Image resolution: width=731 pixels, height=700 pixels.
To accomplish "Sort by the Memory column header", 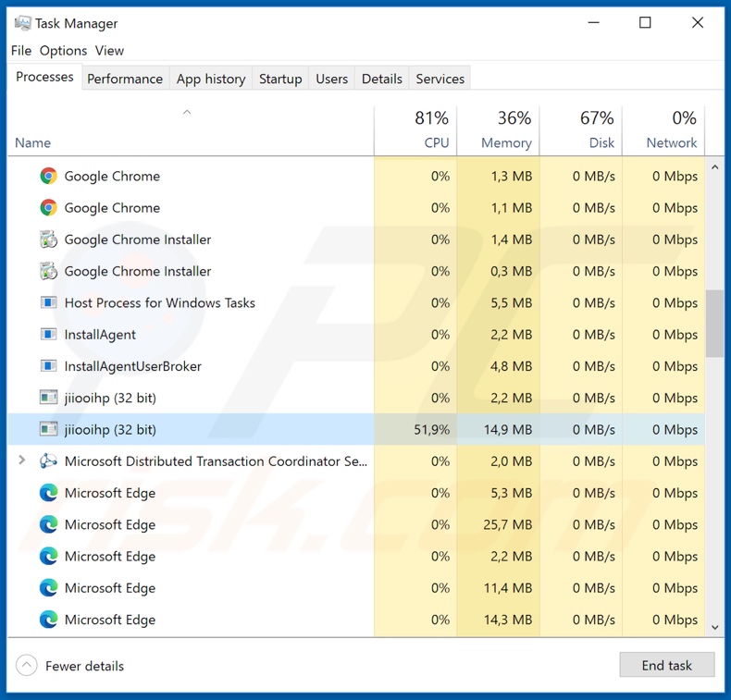I will click(499, 131).
